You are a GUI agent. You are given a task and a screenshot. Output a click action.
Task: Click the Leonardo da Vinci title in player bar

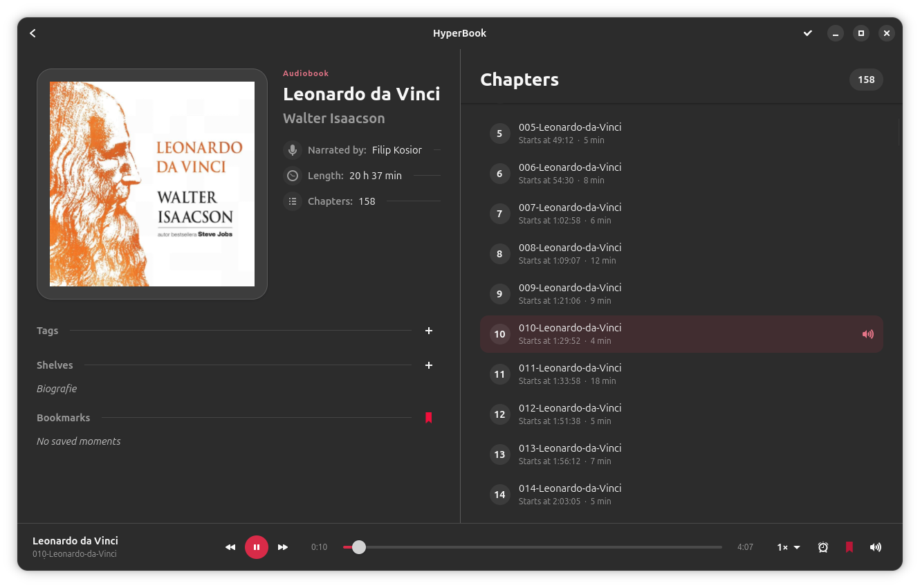point(75,541)
